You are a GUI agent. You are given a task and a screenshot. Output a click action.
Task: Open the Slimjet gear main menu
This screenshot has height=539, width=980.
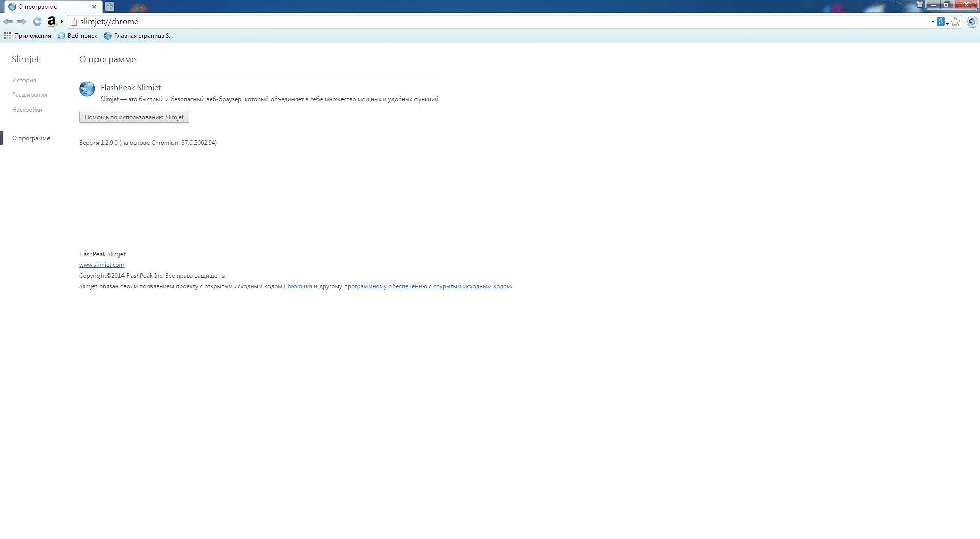[x=972, y=22]
